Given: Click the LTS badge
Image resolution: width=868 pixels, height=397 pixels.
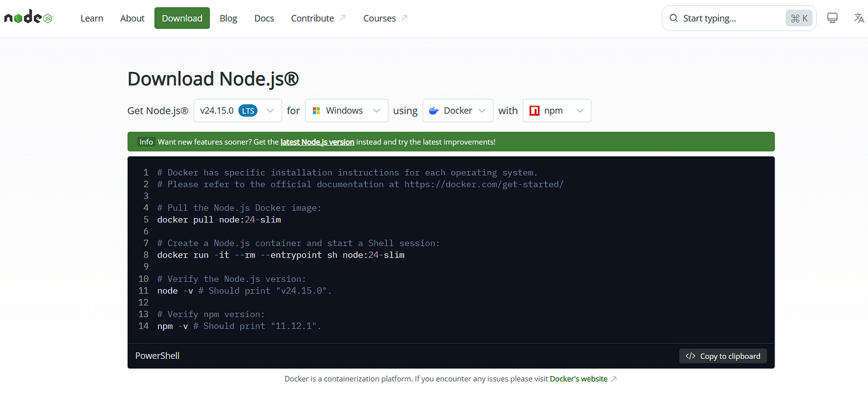Looking at the screenshot, I should (x=248, y=111).
